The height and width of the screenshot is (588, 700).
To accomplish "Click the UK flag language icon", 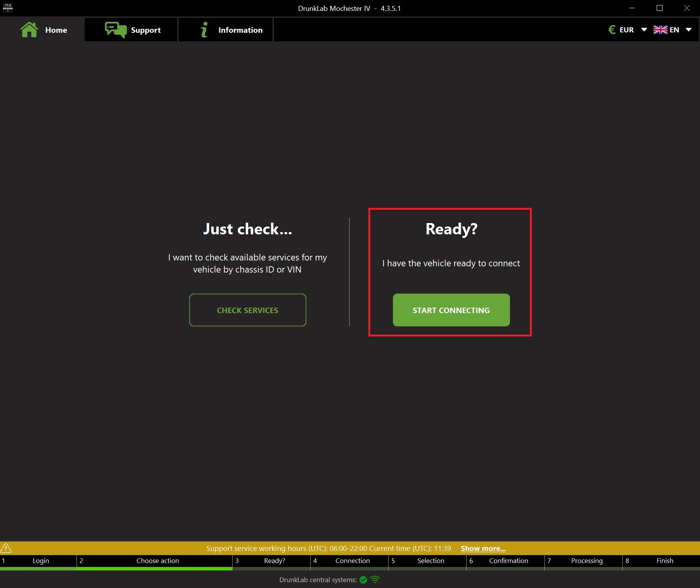I will [660, 30].
